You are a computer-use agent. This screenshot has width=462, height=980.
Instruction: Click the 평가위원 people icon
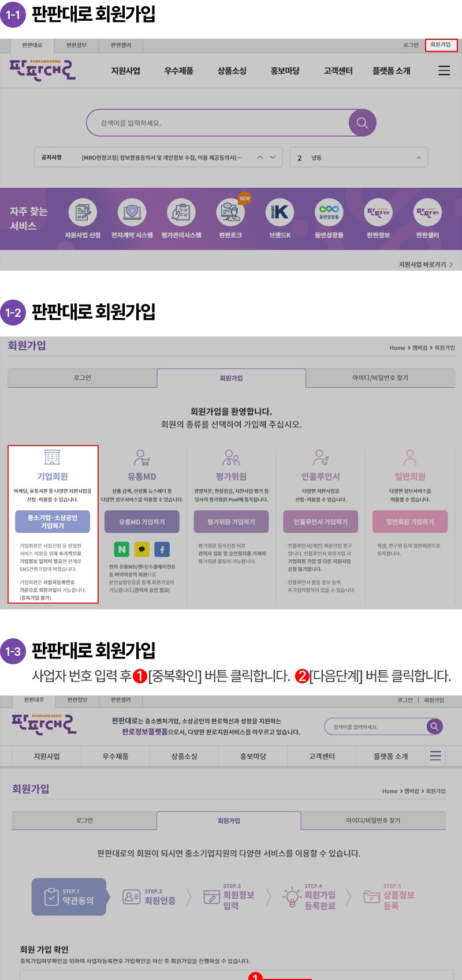click(232, 458)
